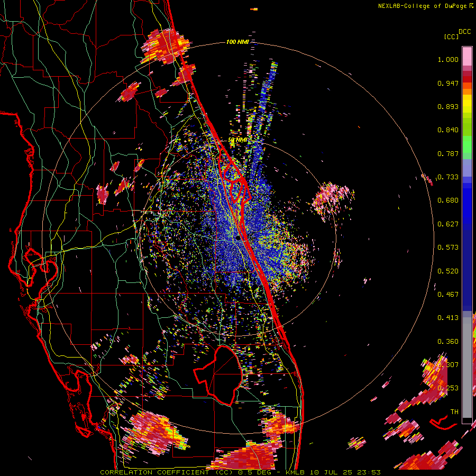
Task: Click the 0.840 color scale value
Action: tap(448, 130)
